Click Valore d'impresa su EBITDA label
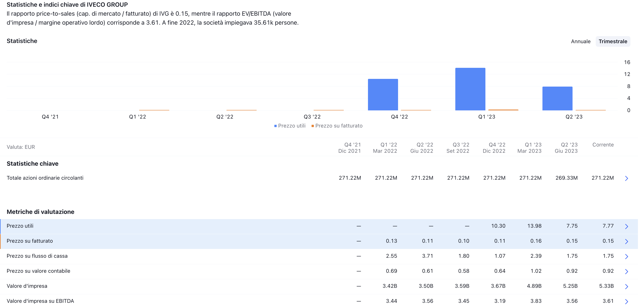Image resolution: width=644 pixels, height=308 pixels. tap(40, 301)
